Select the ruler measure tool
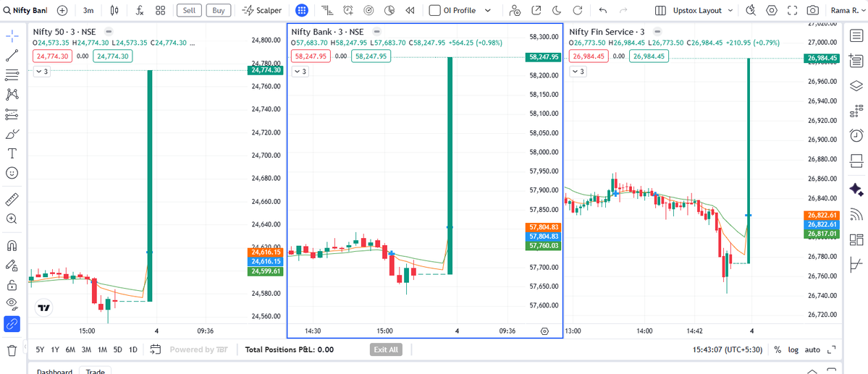Screen dimensions: 868x374 12,199
